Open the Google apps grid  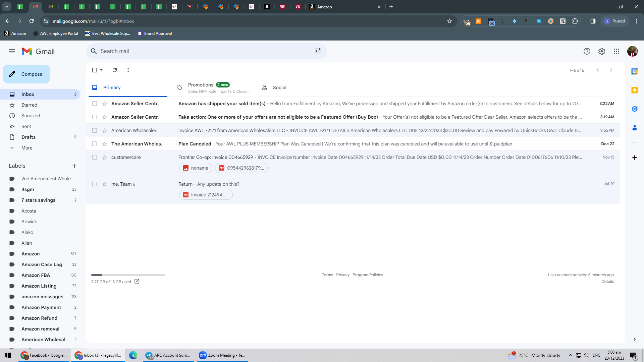pyautogui.click(x=616, y=51)
